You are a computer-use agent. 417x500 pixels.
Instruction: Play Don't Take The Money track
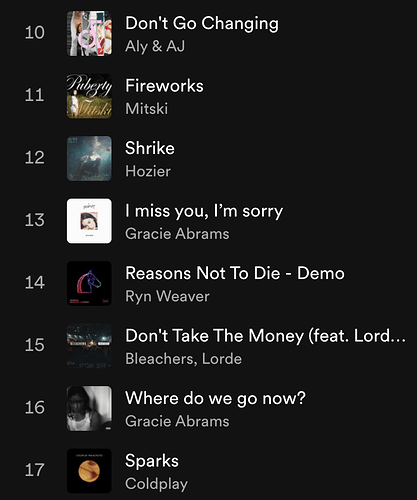(x=265, y=336)
